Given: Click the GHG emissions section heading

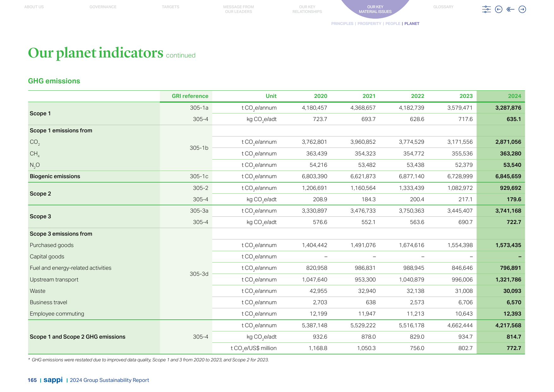Looking at the screenshot, I should coord(54,81).
